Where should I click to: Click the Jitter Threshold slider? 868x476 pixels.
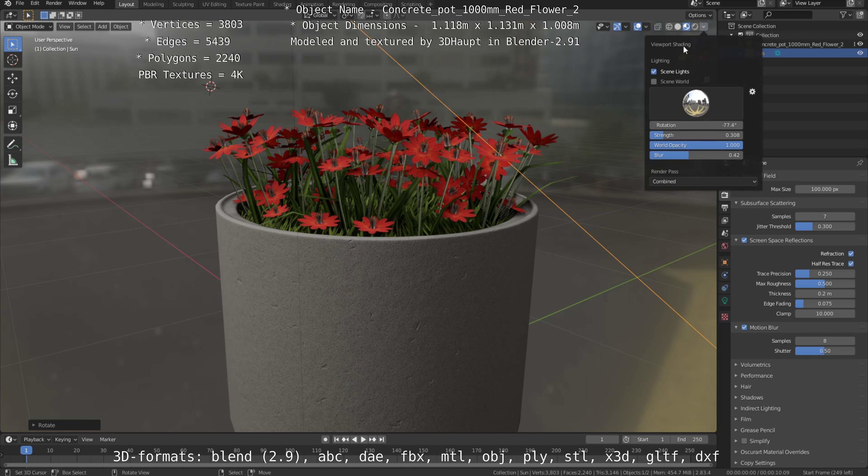[x=825, y=227]
